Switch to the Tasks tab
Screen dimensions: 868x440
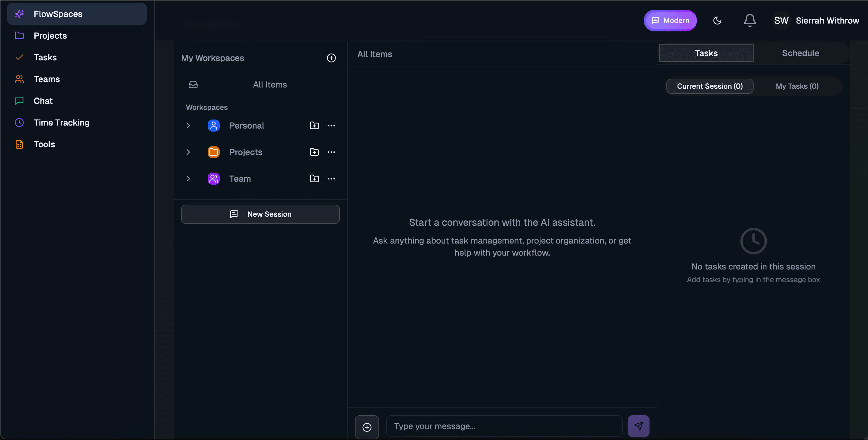coord(706,53)
